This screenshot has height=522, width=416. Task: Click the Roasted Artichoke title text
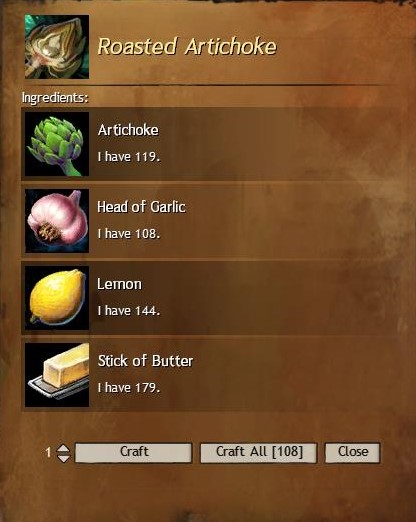pos(187,46)
